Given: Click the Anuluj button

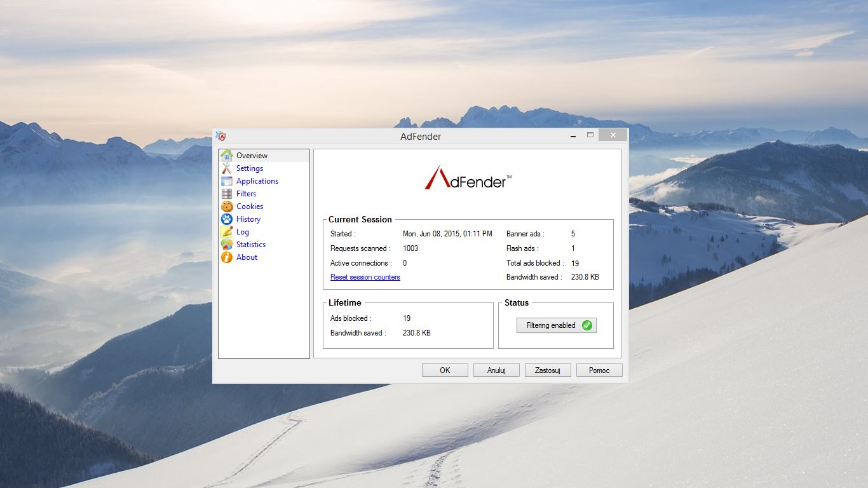Looking at the screenshot, I should [496, 370].
